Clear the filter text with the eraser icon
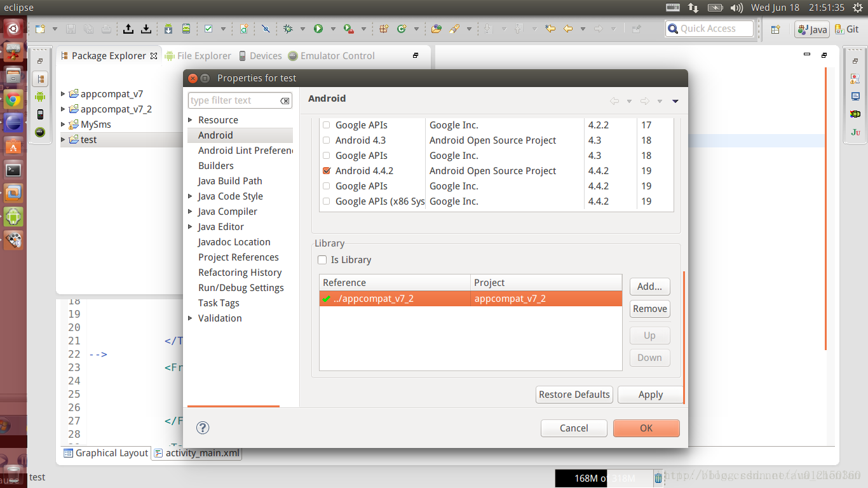The image size is (868, 488). tap(285, 100)
